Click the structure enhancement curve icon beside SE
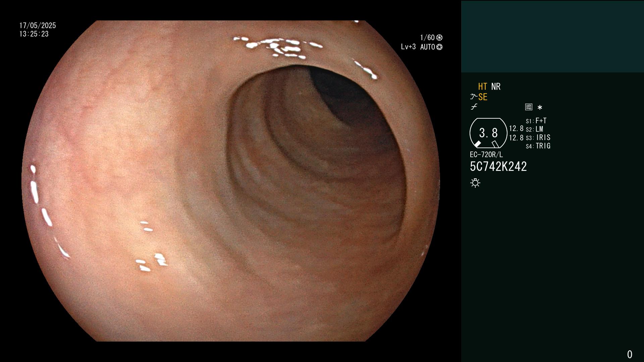 [474, 97]
